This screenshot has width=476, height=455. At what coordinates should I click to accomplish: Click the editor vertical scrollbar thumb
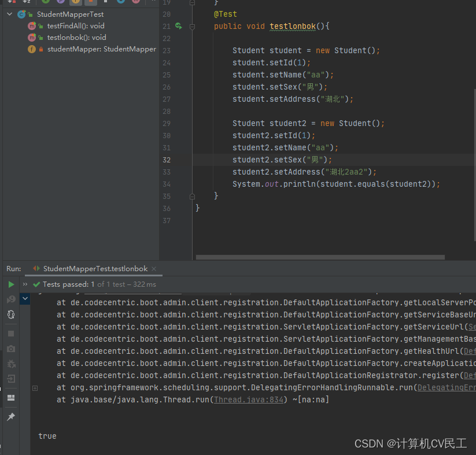click(474, 165)
